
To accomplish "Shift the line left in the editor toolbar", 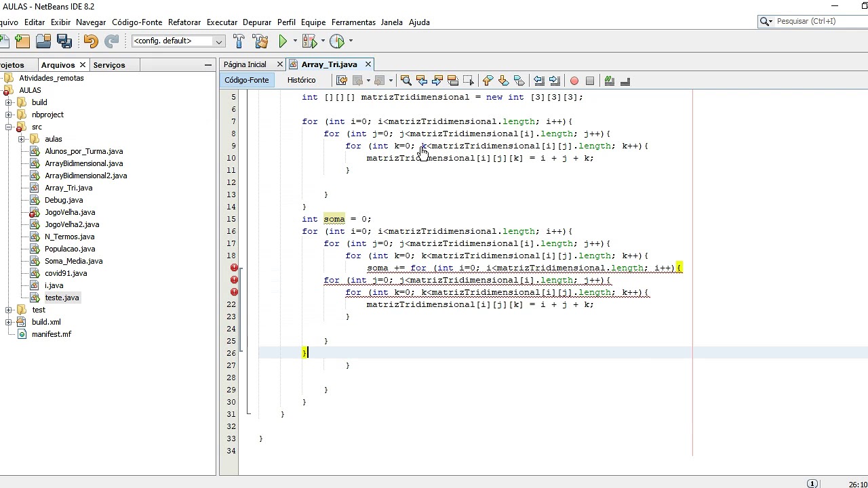I will tap(539, 81).
